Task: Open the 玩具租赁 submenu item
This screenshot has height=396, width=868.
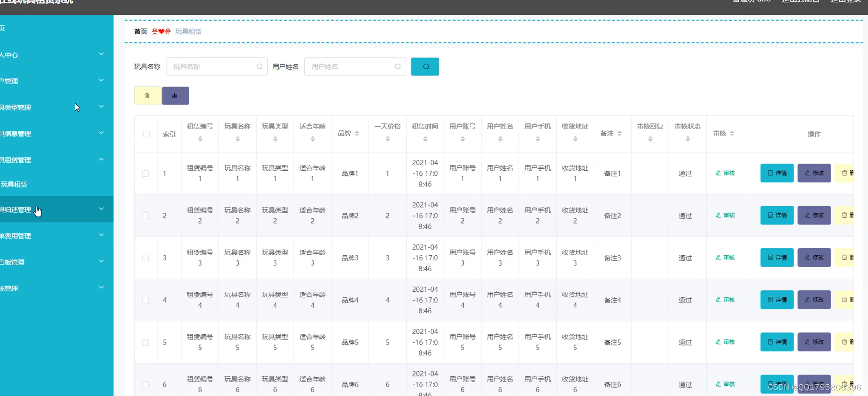Action: [x=57, y=184]
